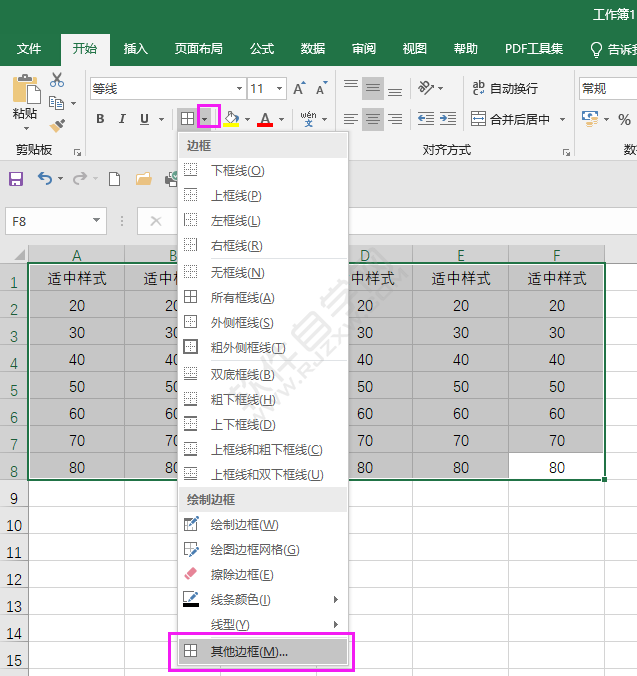Click the Borders grid button

pos(187,119)
